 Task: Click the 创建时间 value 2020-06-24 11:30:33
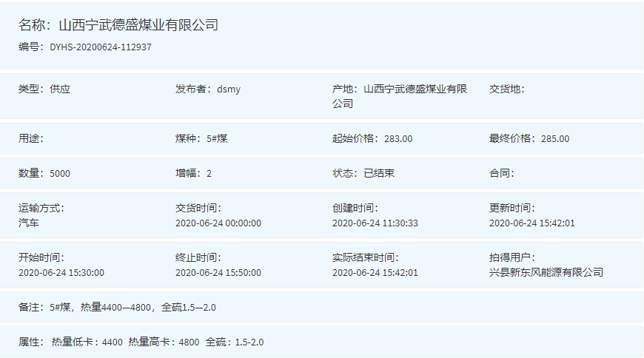pos(375,223)
